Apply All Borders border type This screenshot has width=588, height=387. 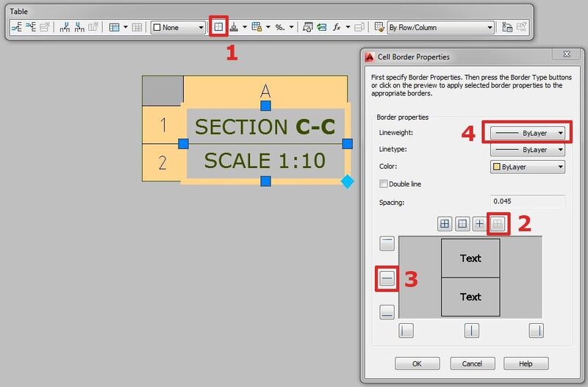click(x=445, y=224)
